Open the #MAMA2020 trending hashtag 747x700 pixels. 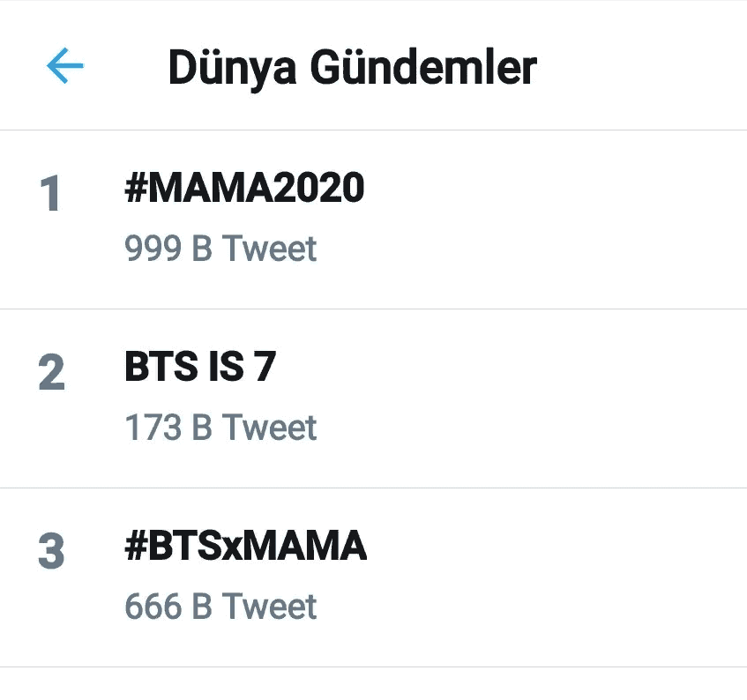244,189
